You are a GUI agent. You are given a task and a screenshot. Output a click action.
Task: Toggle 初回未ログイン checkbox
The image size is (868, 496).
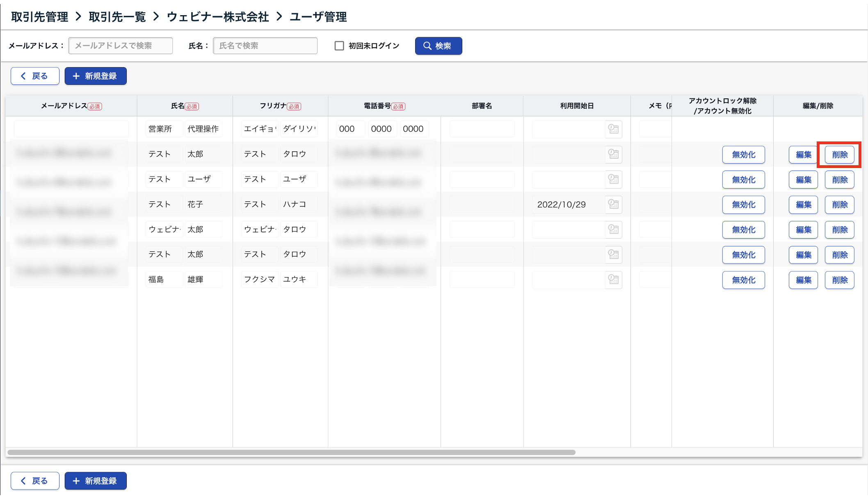pyautogui.click(x=339, y=46)
